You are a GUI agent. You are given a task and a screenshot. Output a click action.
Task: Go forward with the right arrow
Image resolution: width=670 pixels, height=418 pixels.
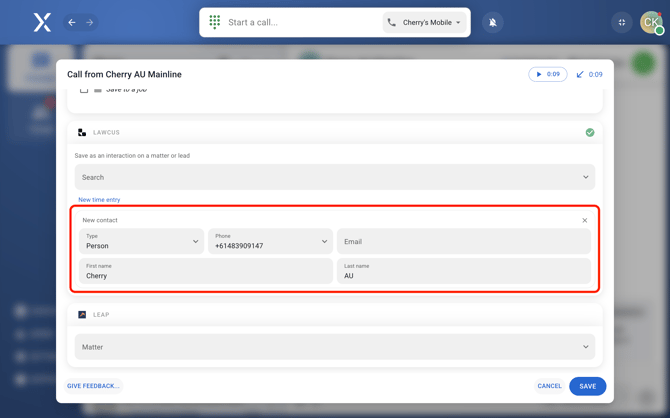point(89,22)
